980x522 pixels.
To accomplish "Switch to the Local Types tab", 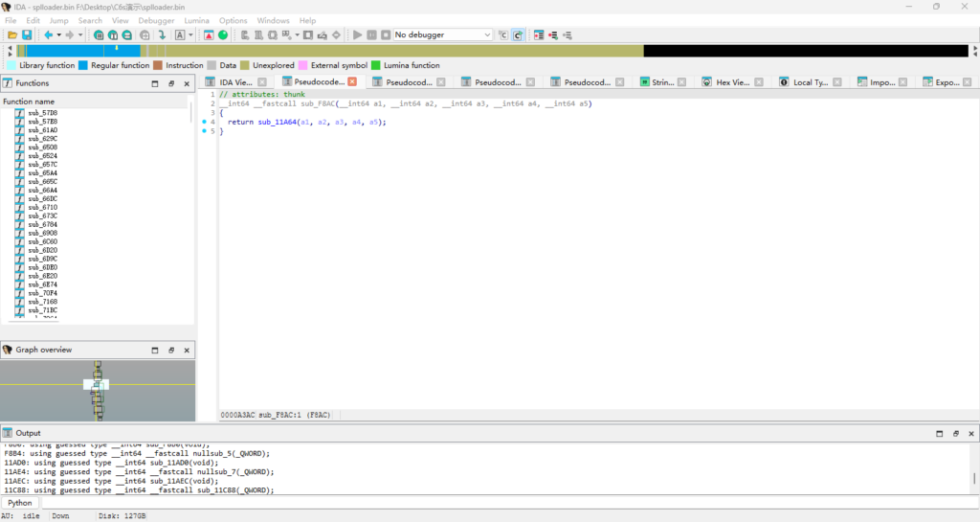I will tap(810, 82).
